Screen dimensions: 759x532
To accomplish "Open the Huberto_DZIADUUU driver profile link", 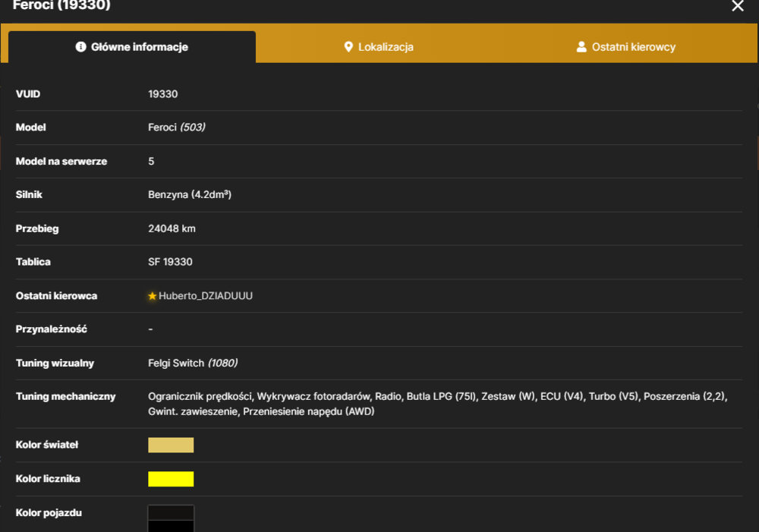I will [x=205, y=296].
